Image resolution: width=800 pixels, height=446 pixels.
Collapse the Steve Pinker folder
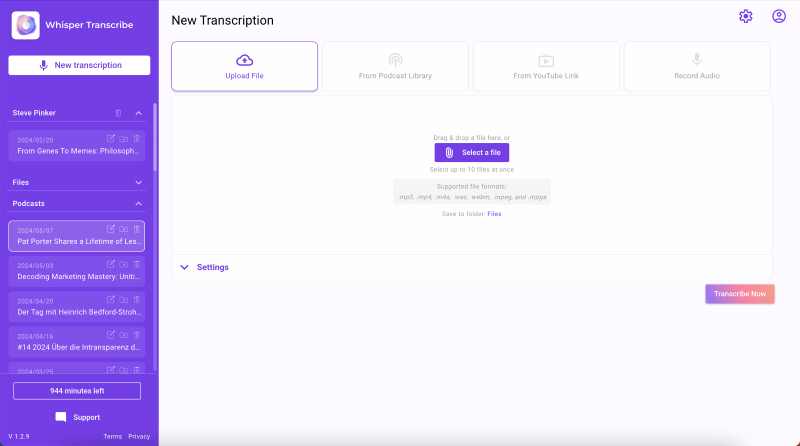139,113
